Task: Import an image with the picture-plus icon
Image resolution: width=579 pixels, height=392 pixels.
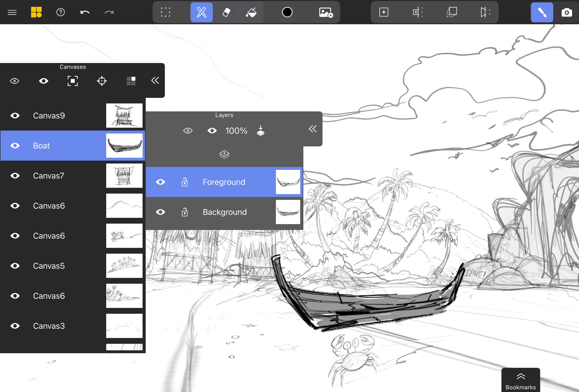Action: click(326, 12)
